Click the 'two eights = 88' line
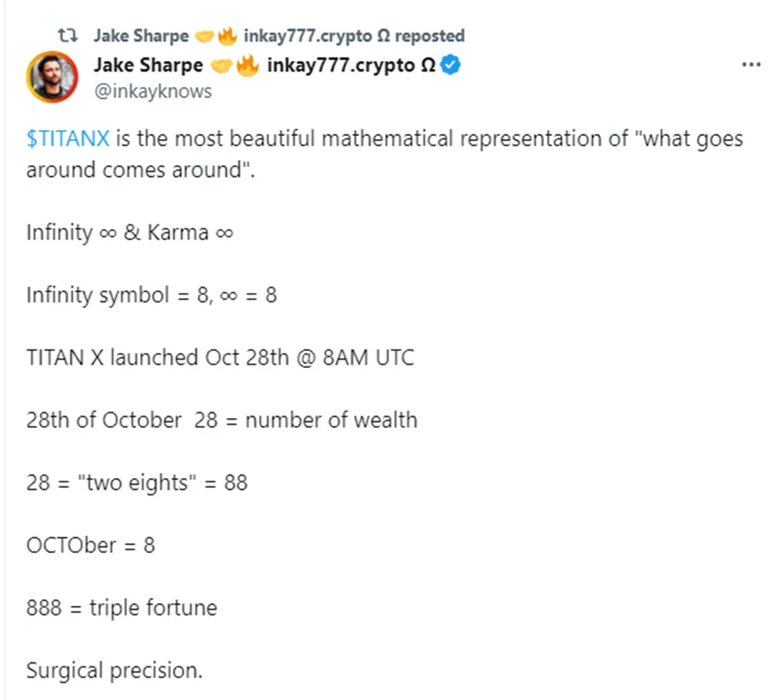This screenshot has width=781, height=700. [x=137, y=482]
